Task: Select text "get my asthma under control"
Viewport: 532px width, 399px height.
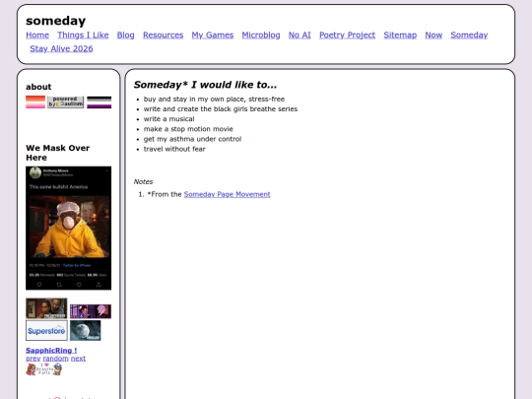Action: 192,139
